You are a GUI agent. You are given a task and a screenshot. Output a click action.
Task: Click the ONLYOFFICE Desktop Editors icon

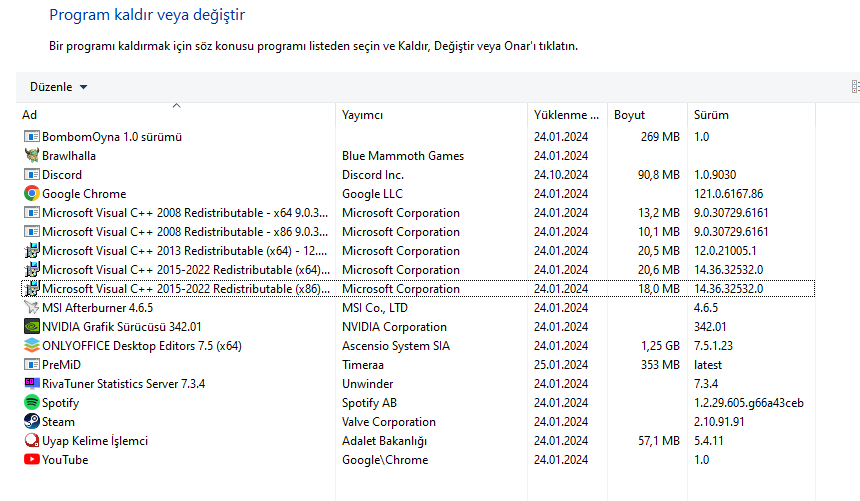pyautogui.click(x=32, y=346)
